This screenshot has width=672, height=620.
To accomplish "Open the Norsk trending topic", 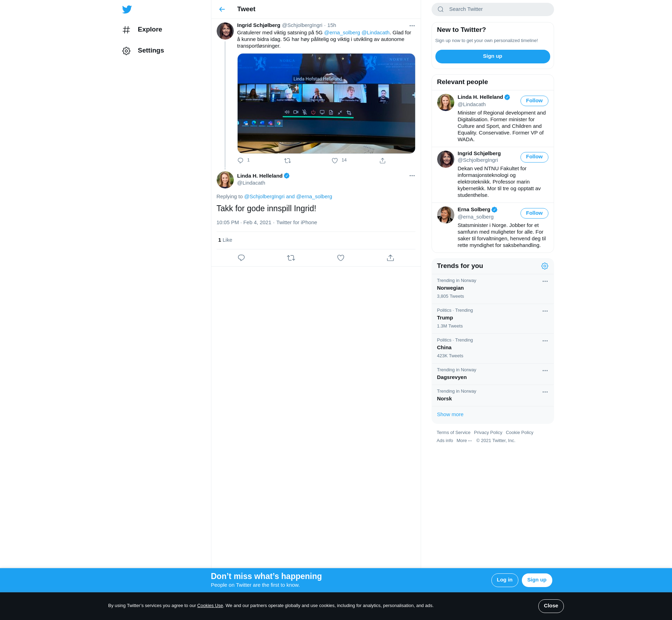I will pyautogui.click(x=492, y=395).
